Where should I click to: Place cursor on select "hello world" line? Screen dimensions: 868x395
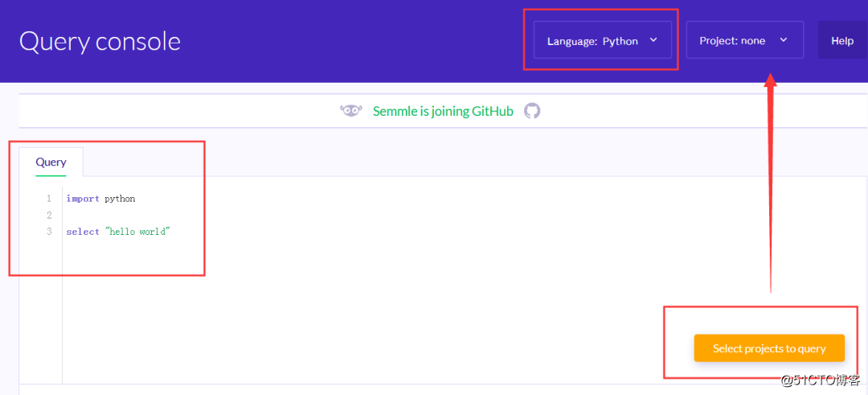click(x=118, y=232)
